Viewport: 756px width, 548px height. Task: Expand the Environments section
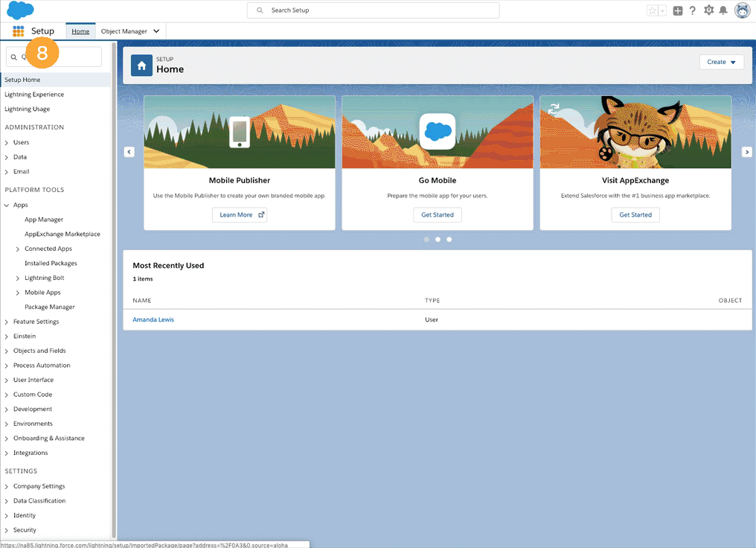[x=7, y=424]
